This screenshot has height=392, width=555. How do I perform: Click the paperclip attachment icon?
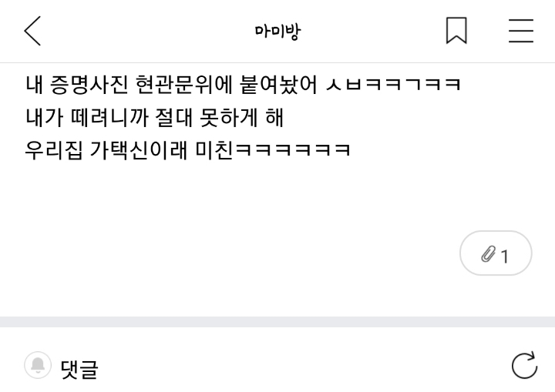489,253
